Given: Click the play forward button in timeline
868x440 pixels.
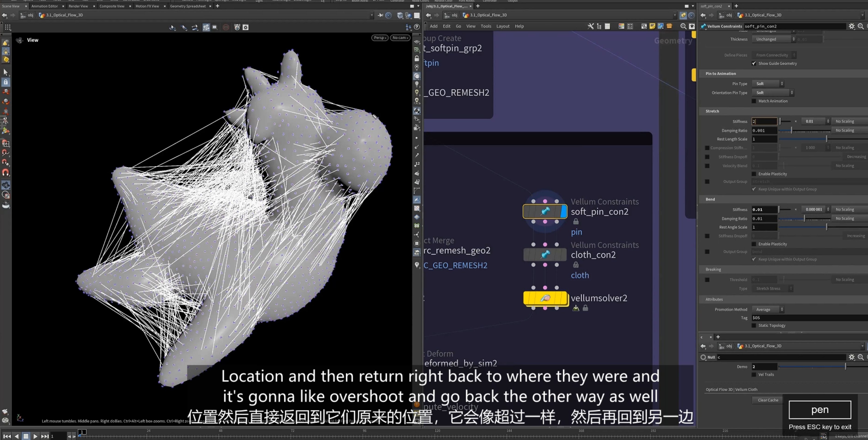Looking at the screenshot, I should pos(35,436).
